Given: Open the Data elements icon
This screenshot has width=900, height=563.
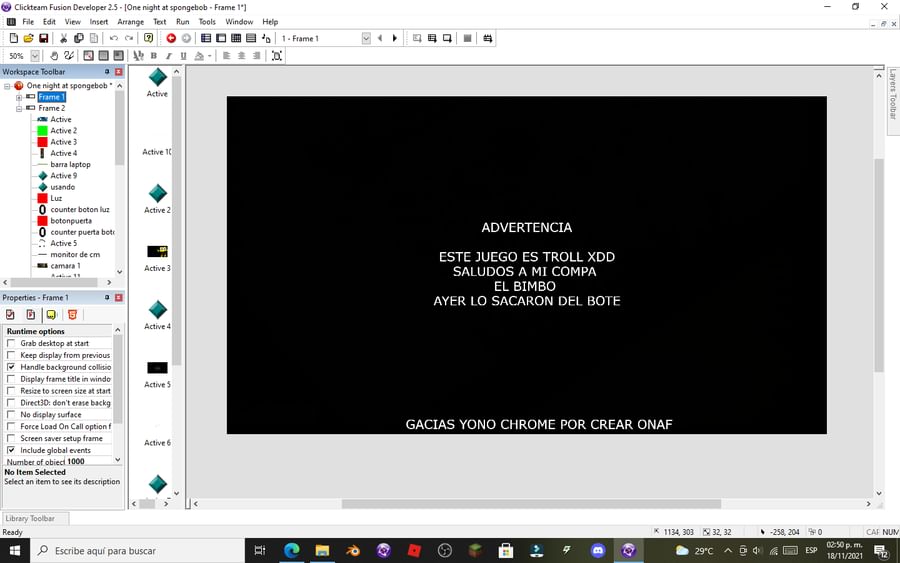Looking at the screenshot, I should click(x=266, y=38).
